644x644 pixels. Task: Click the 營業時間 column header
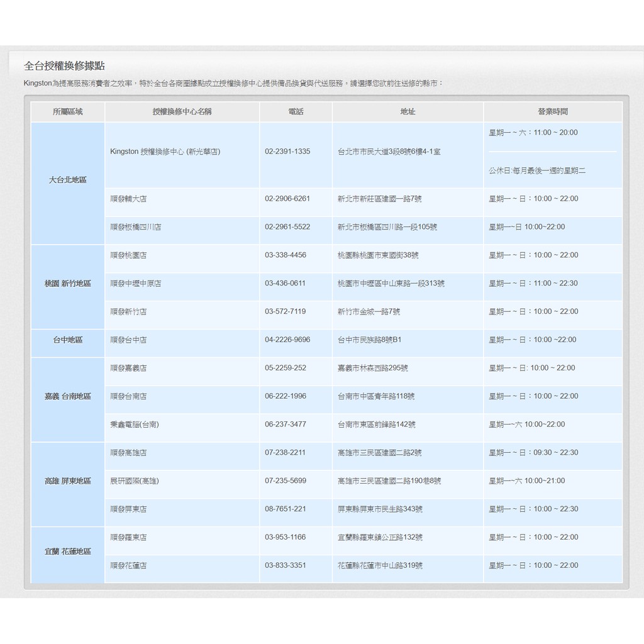pyautogui.click(x=552, y=112)
